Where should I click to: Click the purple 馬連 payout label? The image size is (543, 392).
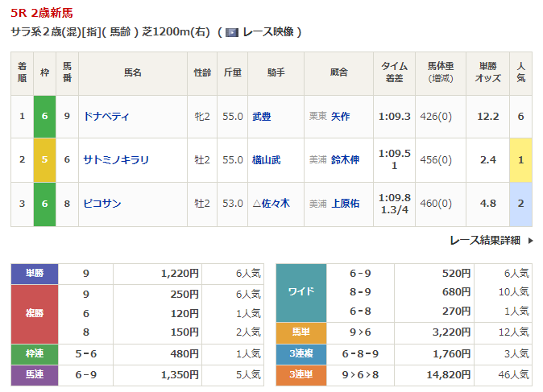(x=35, y=374)
